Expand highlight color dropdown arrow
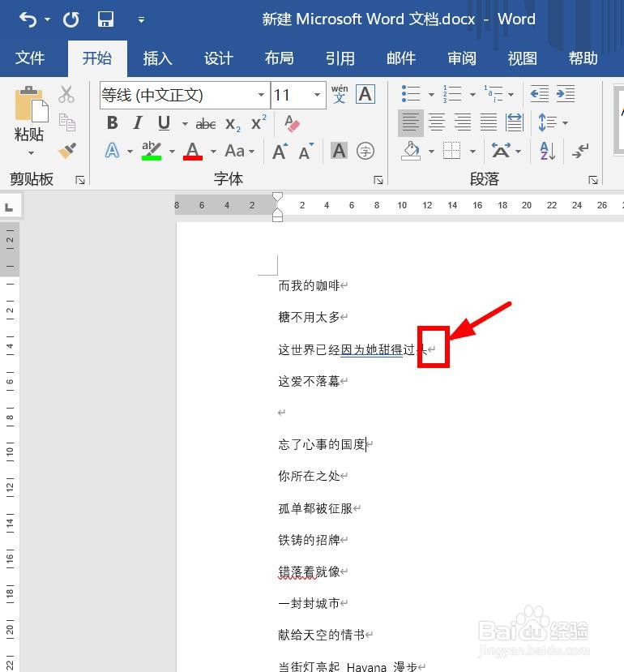Viewport: 624px width, 672px height. [x=172, y=152]
